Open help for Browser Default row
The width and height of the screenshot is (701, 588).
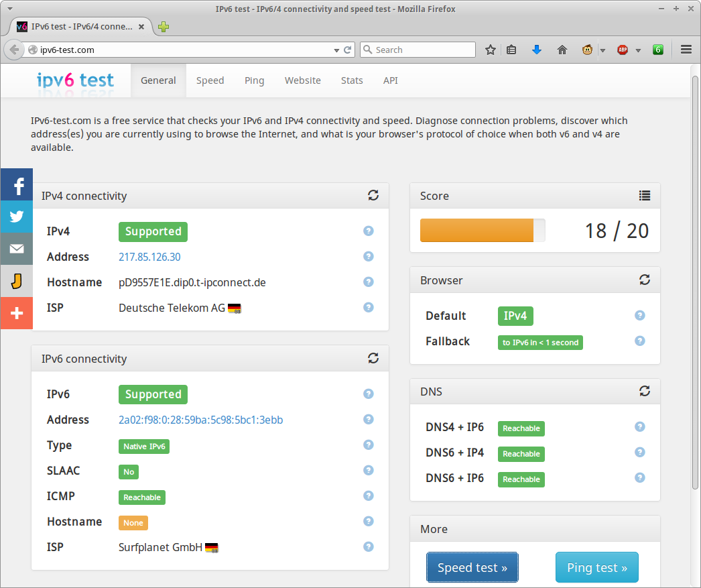click(640, 315)
